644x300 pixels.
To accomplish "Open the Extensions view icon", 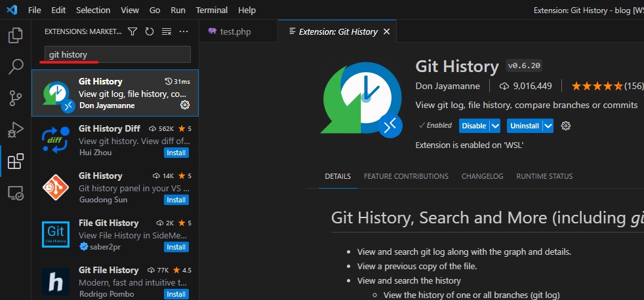I will (x=16, y=161).
